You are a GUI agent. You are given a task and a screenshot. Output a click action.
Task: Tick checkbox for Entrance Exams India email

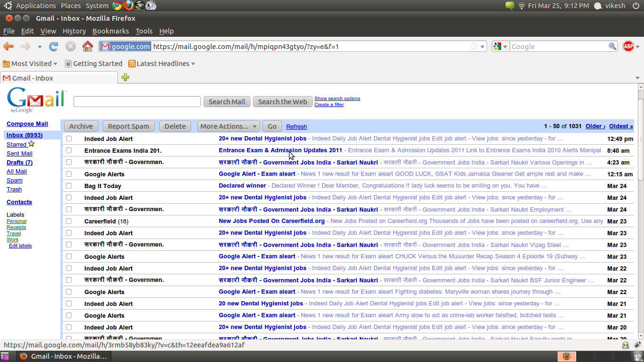pos(69,150)
